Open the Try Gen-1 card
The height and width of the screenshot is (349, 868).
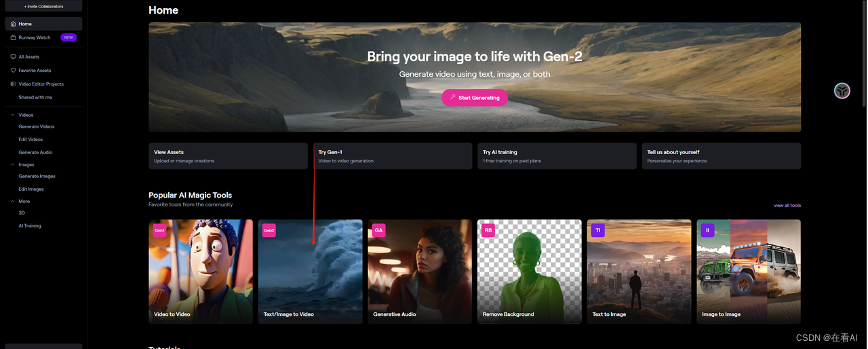393,156
